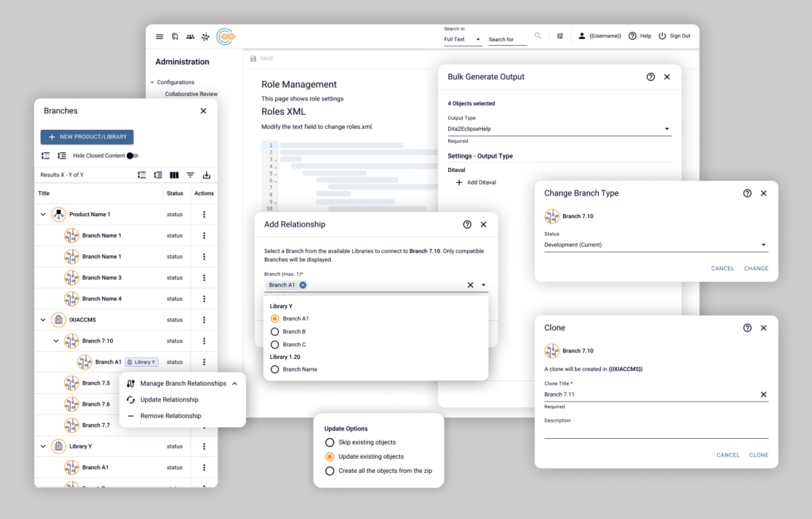This screenshot has width=812, height=519.
Task: Click the columns icon in Branches results toolbar
Action: pyautogui.click(x=174, y=175)
